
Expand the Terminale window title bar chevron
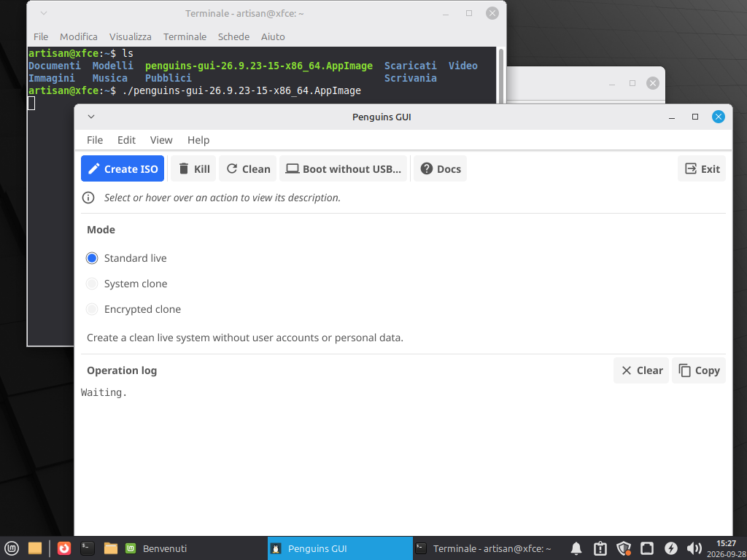click(x=44, y=13)
